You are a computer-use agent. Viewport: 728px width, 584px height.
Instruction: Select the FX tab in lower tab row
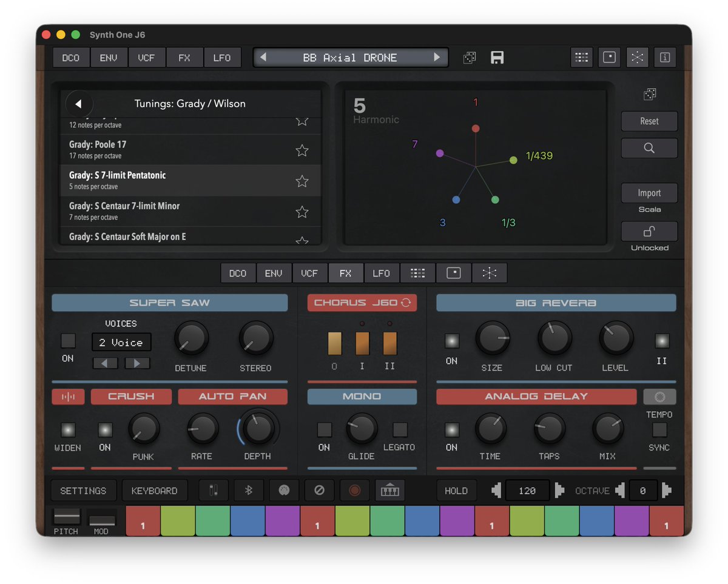(x=345, y=273)
